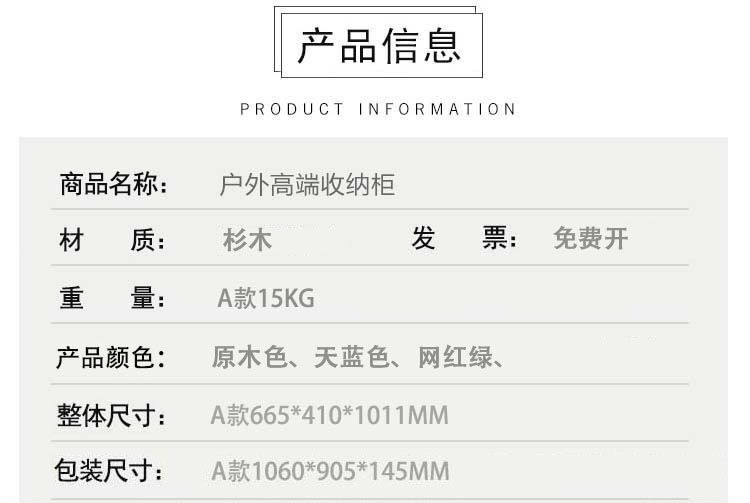Click the weight value A款15KG
The width and height of the screenshot is (750, 503).
tap(266, 298)
